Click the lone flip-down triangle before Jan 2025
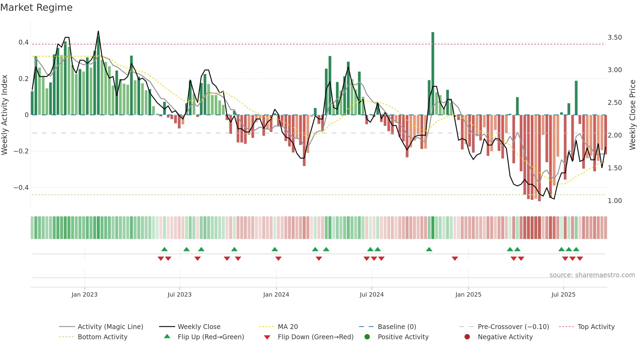Image resolution: width=644 pixels, height=362 pixels. [455, 258]
